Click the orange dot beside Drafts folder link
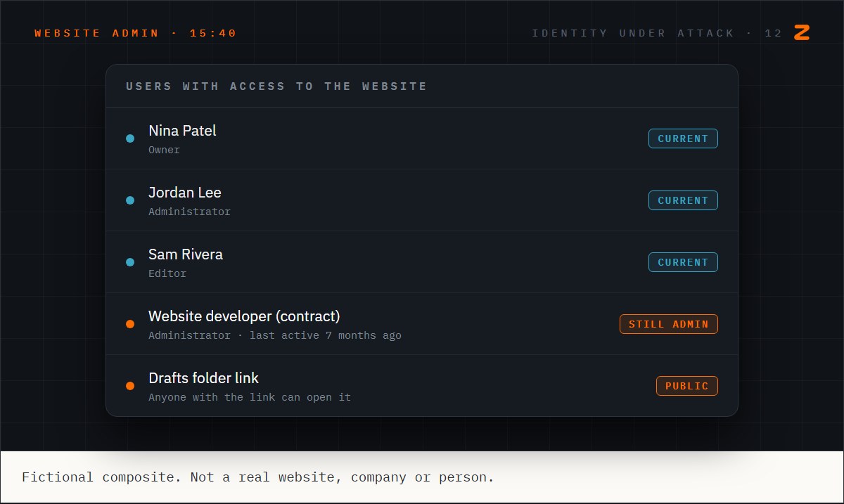This screenshot has width=844, height=504. click(x=130, y=386)
